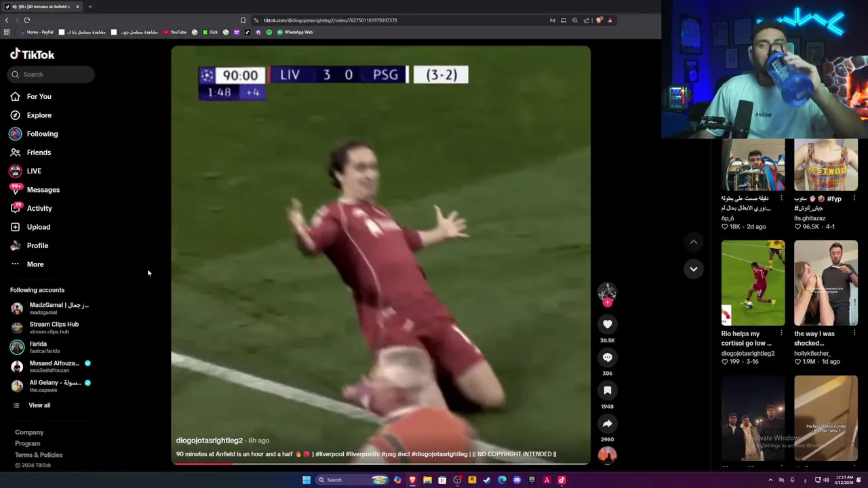Expand View all following accounts
This screenshot has width=868, height=488.
click(x=32, y=405)
